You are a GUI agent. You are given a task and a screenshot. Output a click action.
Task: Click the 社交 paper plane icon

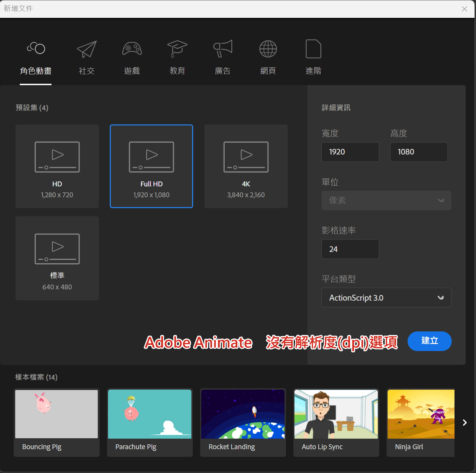(87, 49)
